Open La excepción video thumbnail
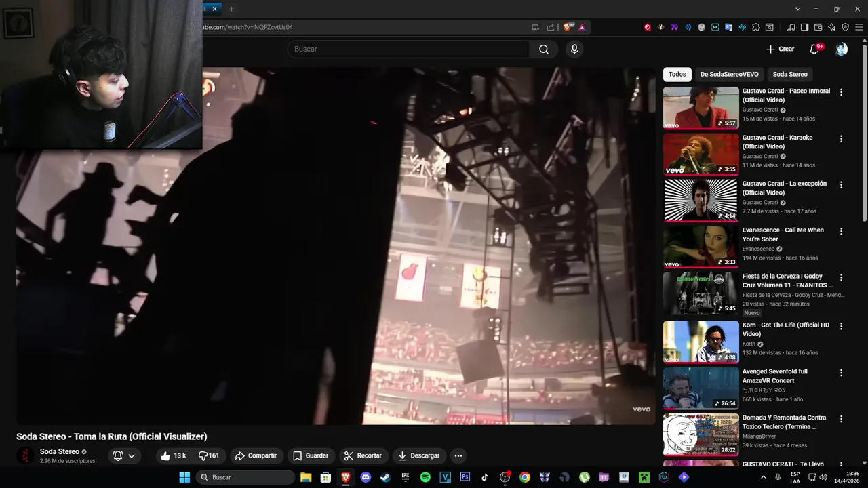The width and height of the screenshot is (868, 488). coord(701,201)
